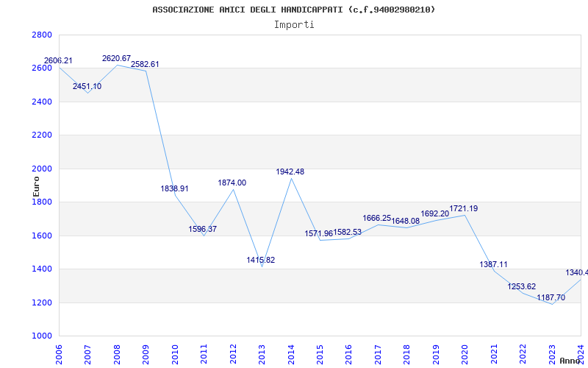This screenshot has height=368, width=588.
Task: Click x-axis year 2014
Action: [x=291, y=354]
